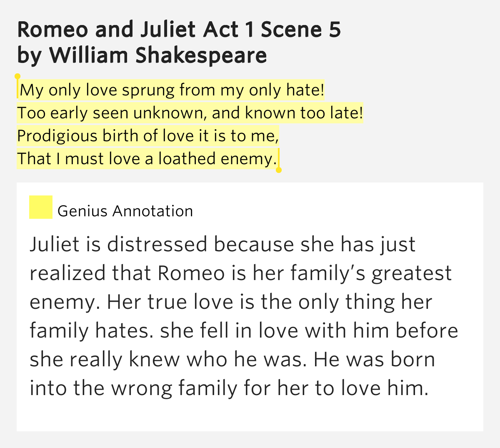Image resolution: width=500 pixels, height=448 pixels.
Task: Click annotation line 'enemy. Her true love is'
Action: (x=231, y=302)
